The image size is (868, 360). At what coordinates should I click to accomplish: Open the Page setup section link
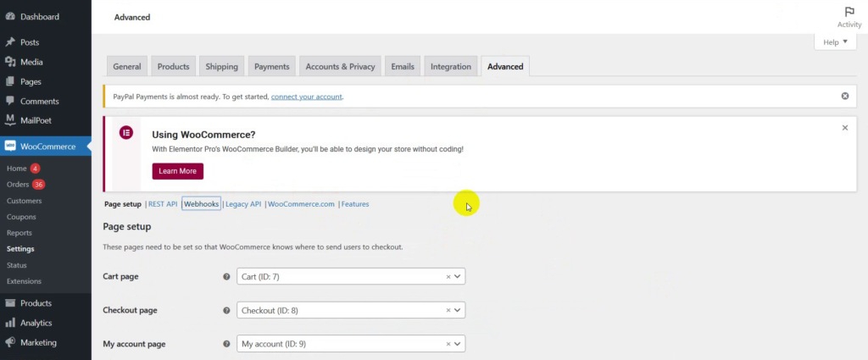[123, 204]
